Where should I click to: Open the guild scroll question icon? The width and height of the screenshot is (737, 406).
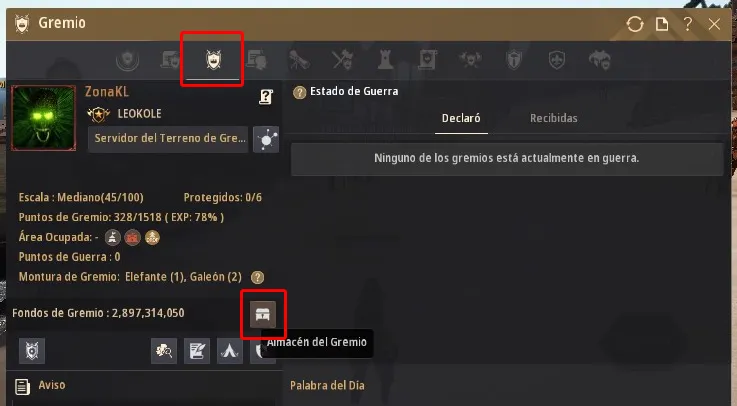[x=266, y=97]
